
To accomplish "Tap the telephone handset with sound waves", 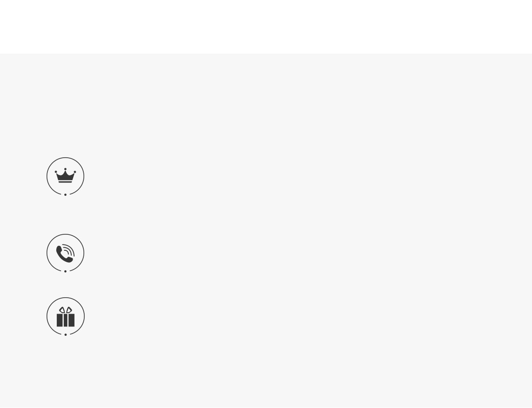I will [65, 253].
